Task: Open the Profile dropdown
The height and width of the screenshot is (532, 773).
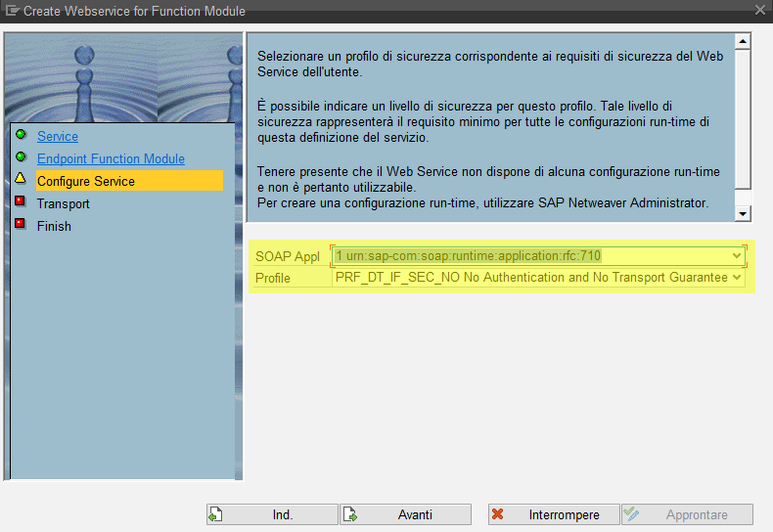Action: click(x=737, y=278)
